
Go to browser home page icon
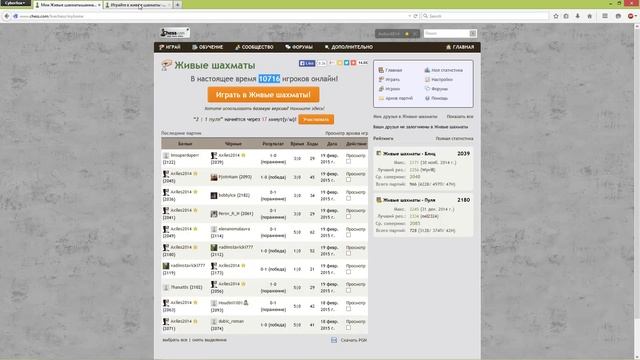coord(589,16)
